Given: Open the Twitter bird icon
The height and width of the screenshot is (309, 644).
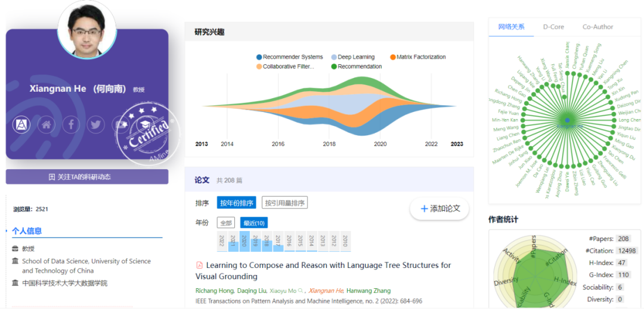Looking at the screenshot, I should pyautogui.click(x=95, y=124).
